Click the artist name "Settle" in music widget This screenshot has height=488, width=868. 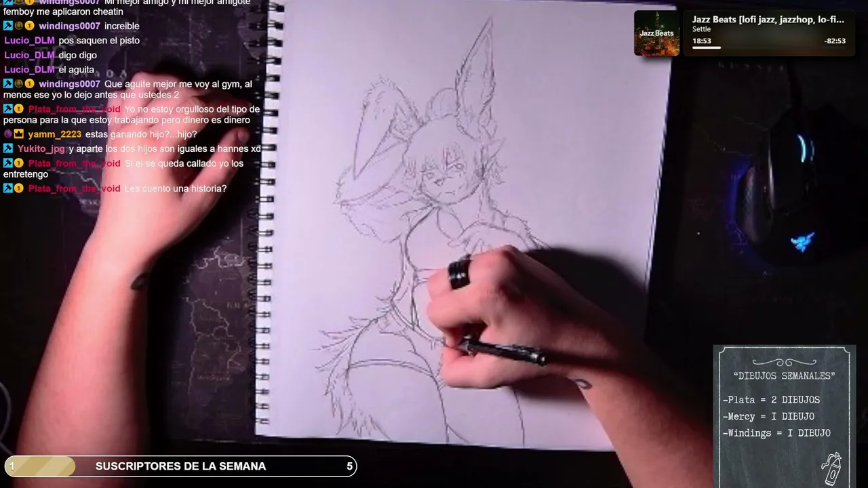[702, 29]
